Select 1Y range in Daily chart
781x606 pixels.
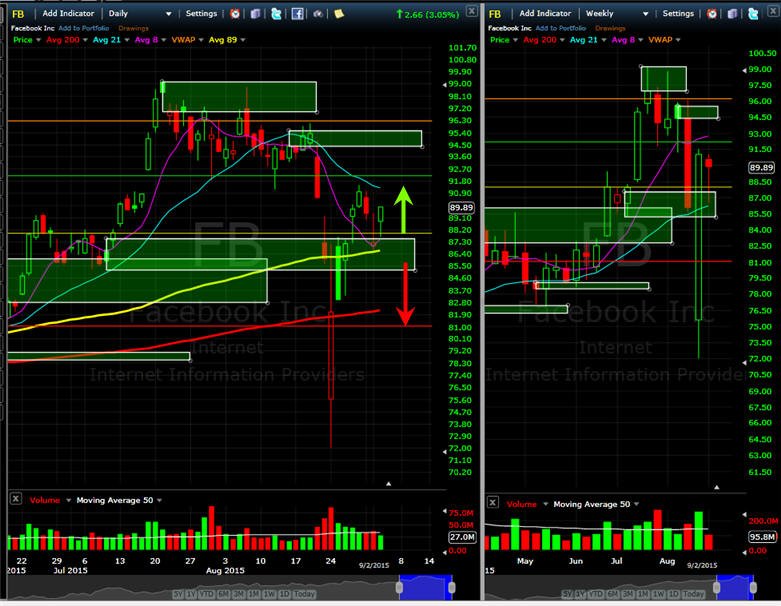point(191,594)
